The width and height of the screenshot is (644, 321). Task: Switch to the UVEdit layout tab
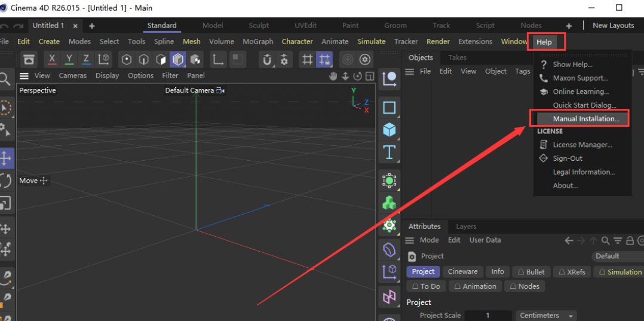[x=306, y=26]
